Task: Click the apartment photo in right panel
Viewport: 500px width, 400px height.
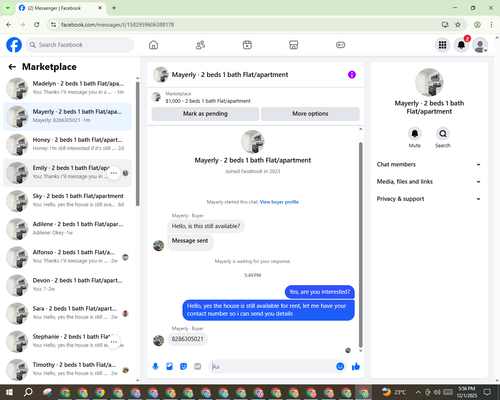Action: (x=429, y=82)
